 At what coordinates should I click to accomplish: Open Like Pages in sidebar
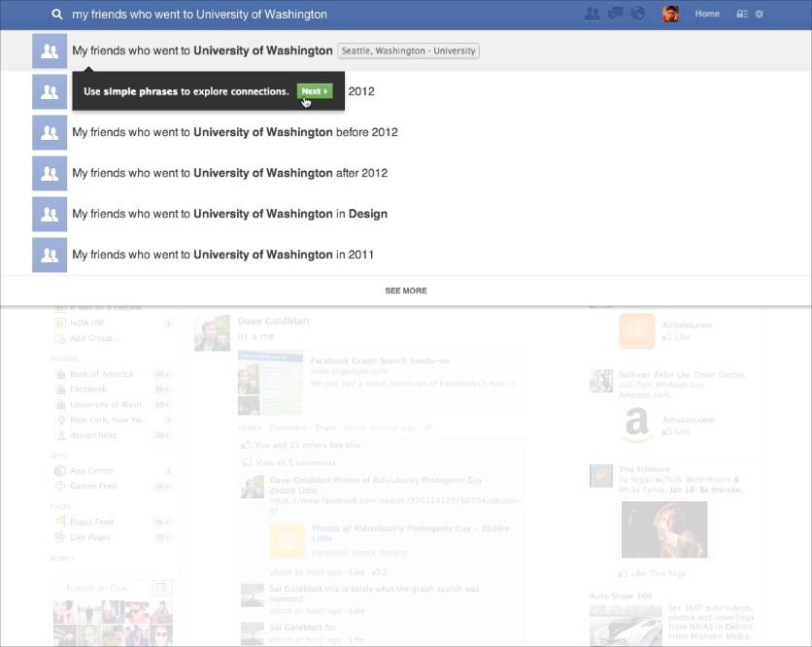[90, 537]
